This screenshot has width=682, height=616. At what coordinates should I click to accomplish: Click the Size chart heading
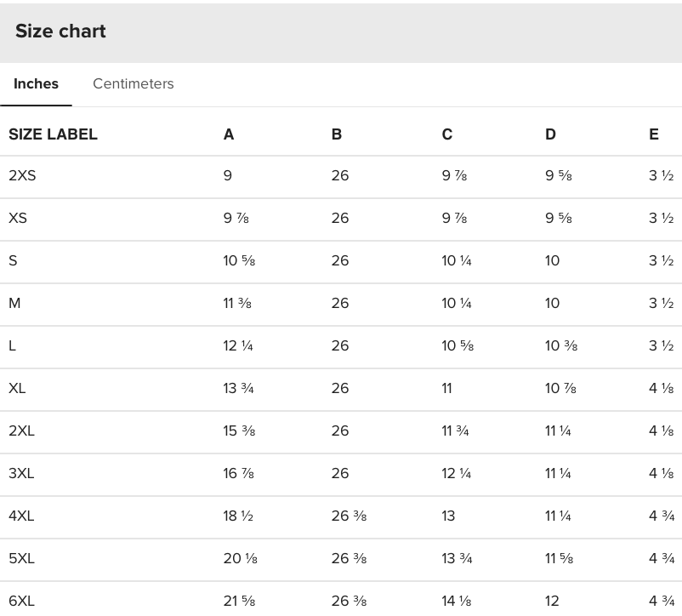(60, 31)
